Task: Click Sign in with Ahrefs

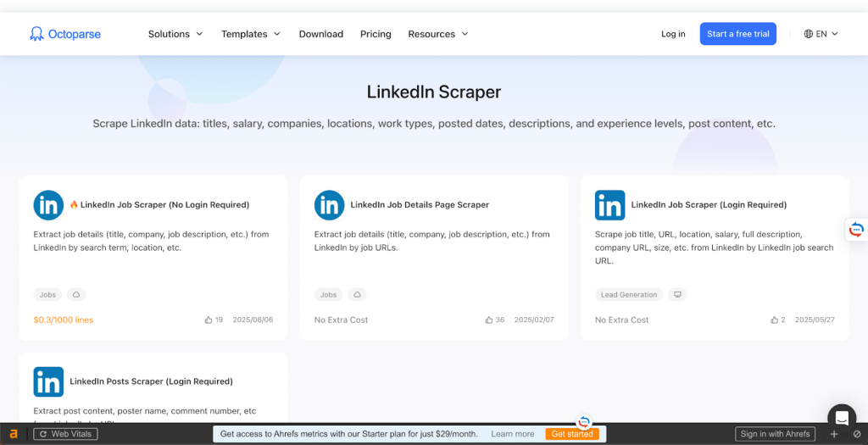Action: pos(775,434)
